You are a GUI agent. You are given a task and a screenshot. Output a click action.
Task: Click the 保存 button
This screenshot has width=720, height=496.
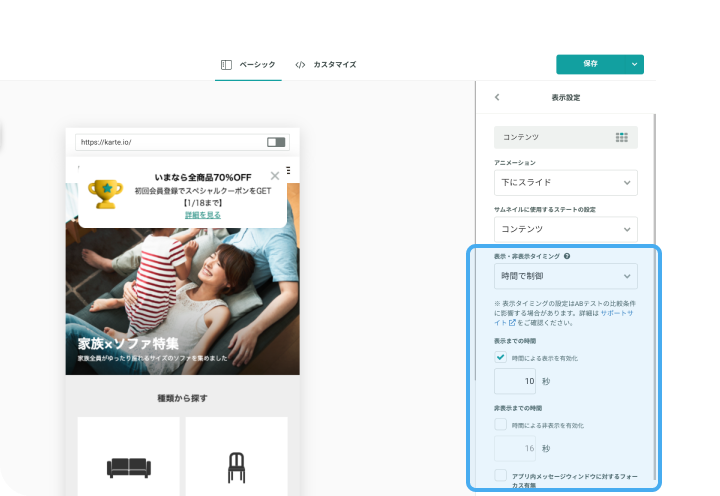(591, 64)
